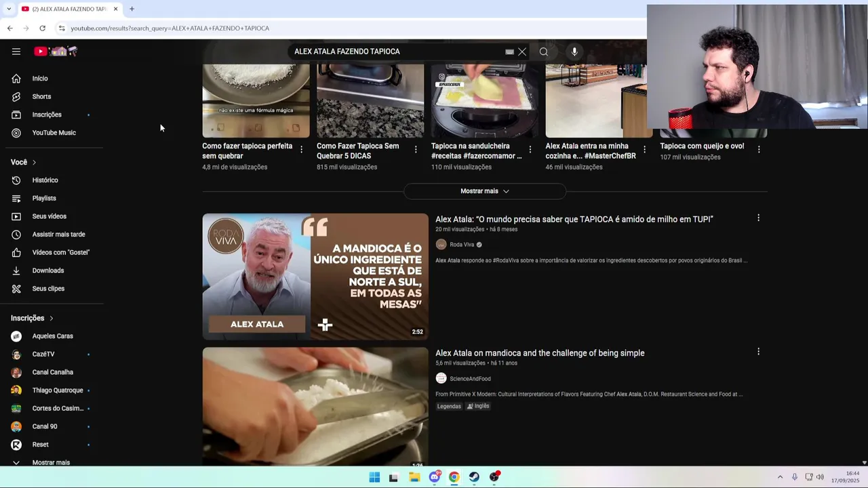
Task: Click the Legendas badge
Action: [449, 406]
